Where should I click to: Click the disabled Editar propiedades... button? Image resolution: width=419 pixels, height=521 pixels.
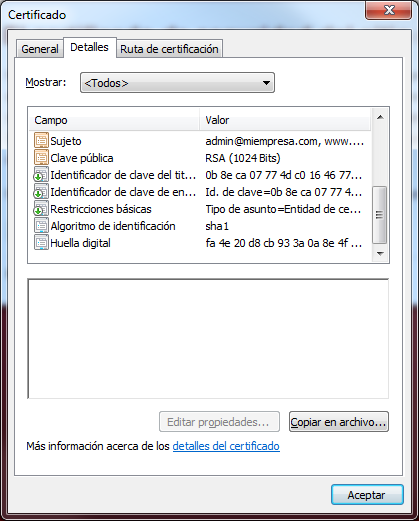(219, 422)
